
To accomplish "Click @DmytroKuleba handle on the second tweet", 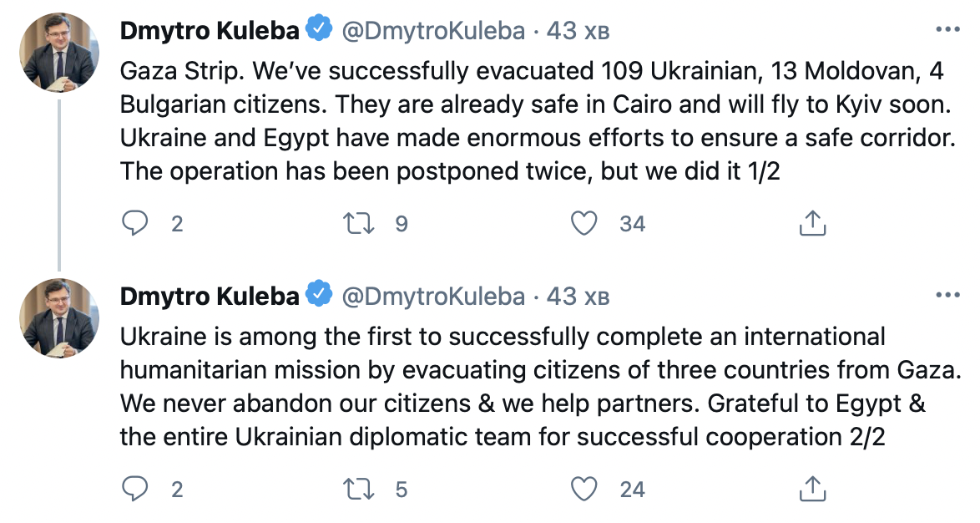I will click(433, 297).
